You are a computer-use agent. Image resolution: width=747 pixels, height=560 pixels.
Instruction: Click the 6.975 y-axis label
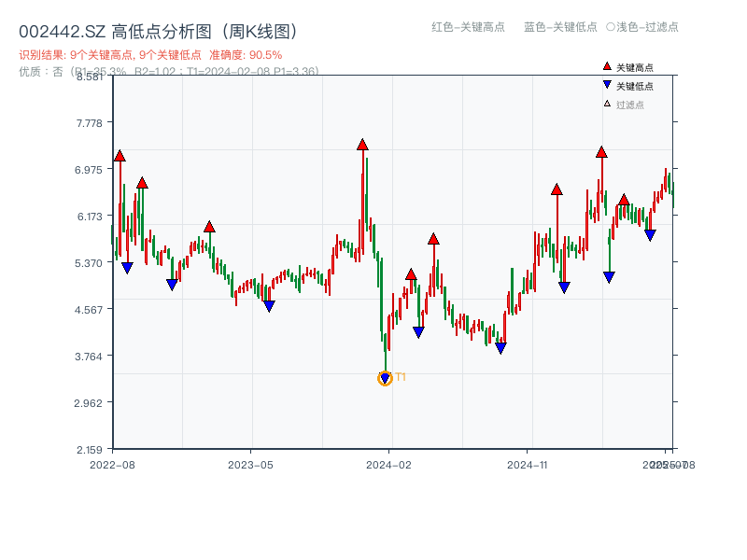point(89,170)
